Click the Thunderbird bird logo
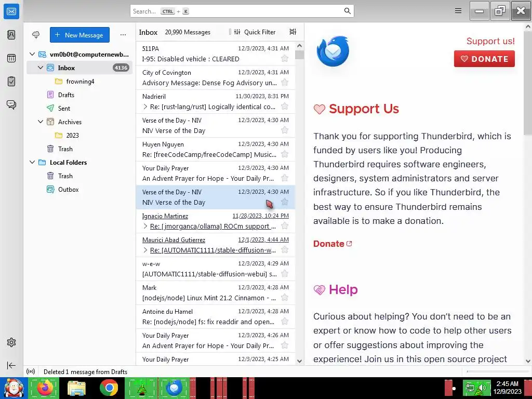Viewport: 532px width, 399px height. click(333, 51)
